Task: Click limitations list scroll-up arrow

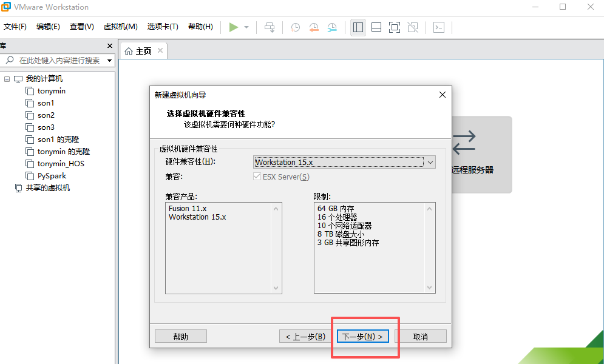Action: 430,209
